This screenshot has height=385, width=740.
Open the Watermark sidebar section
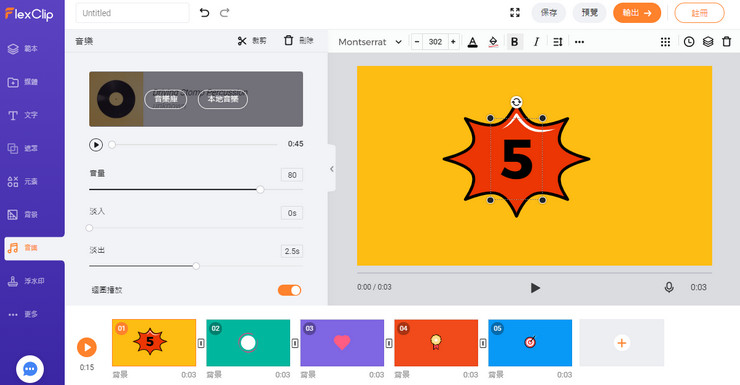[25, 281]
